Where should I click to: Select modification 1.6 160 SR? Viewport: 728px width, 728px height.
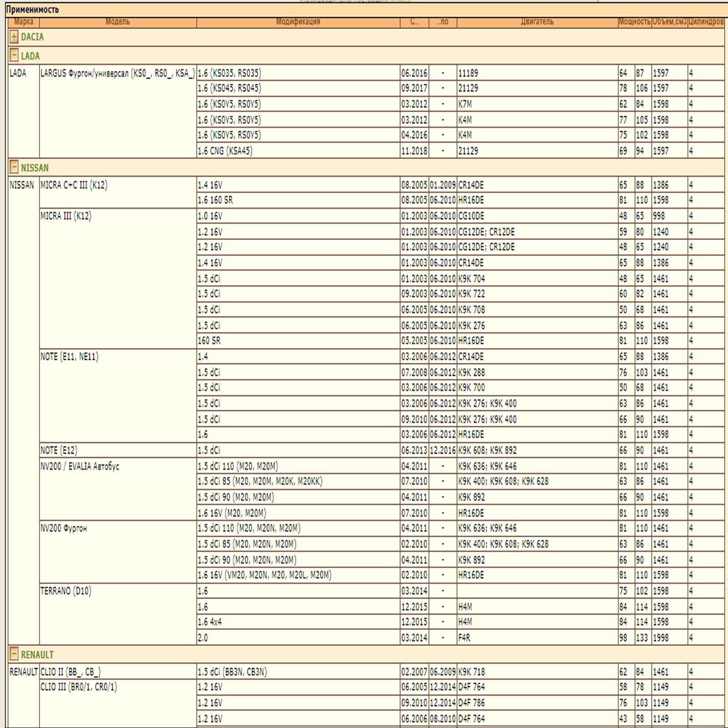click(215, 200)
